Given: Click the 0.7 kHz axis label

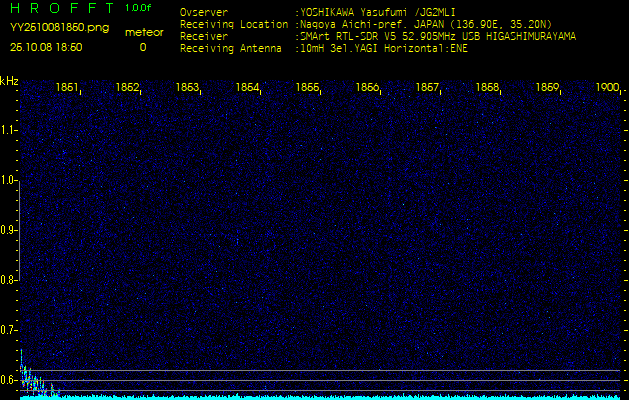Looking at the screenshot, I should 8,330.
